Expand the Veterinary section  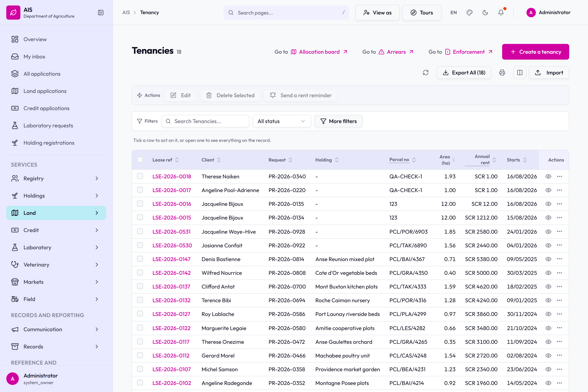pos(56,264)
